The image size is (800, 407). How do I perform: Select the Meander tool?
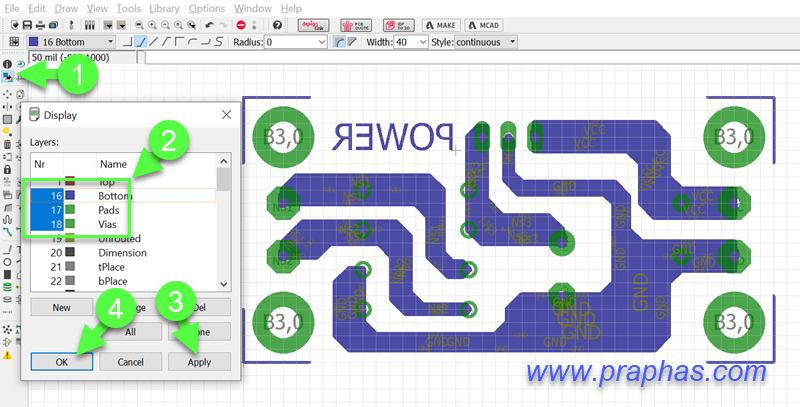[x=7, y=220]
